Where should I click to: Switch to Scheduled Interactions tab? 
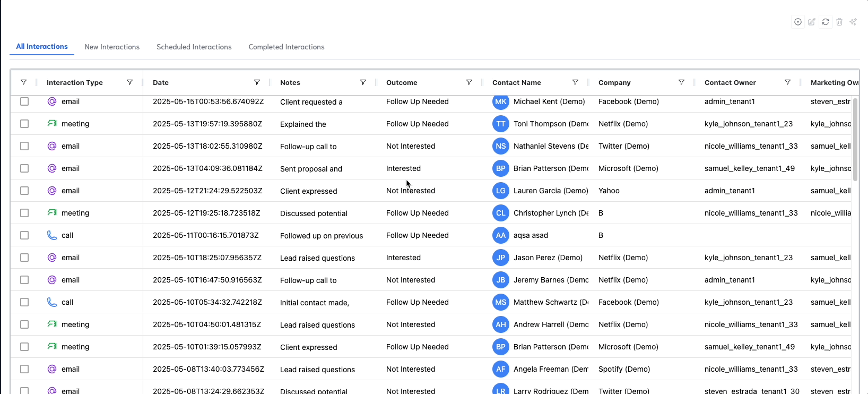click(194, 47)
